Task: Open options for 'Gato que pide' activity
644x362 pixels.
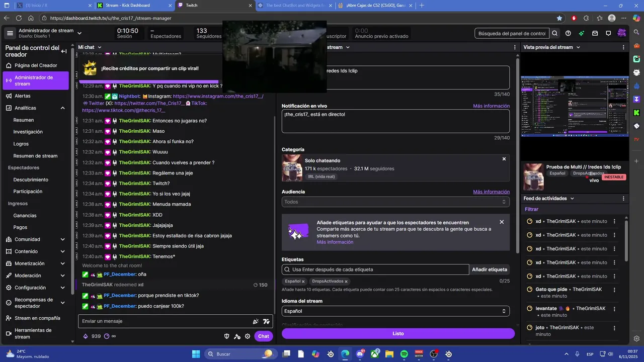Action: 614,290
